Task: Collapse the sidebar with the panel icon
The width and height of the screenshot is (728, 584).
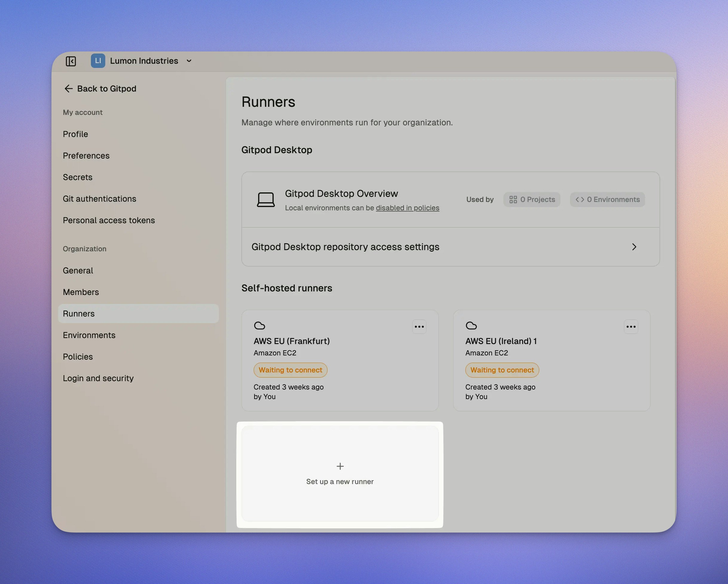Action: [71, 61]
